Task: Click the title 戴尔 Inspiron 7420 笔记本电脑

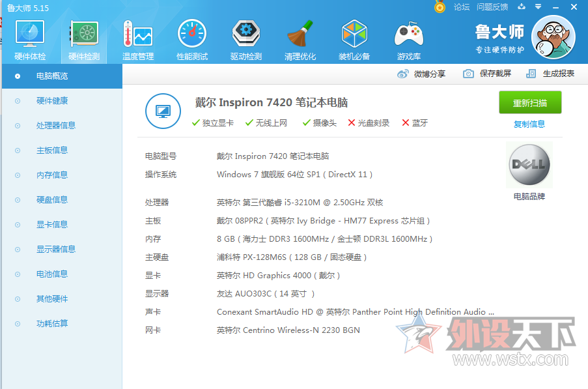Action: click(272, 102)
